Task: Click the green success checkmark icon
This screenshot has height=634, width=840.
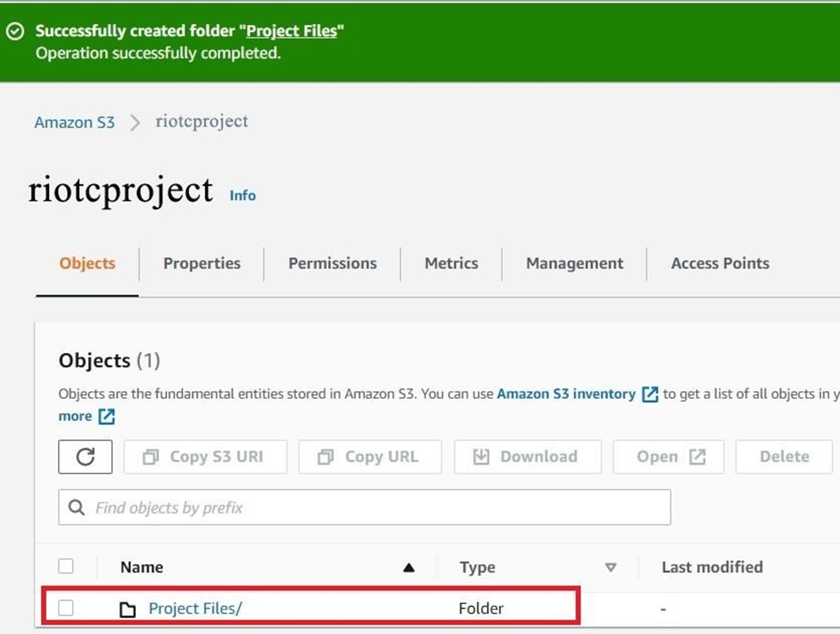Action: click(x=15, y=31)
